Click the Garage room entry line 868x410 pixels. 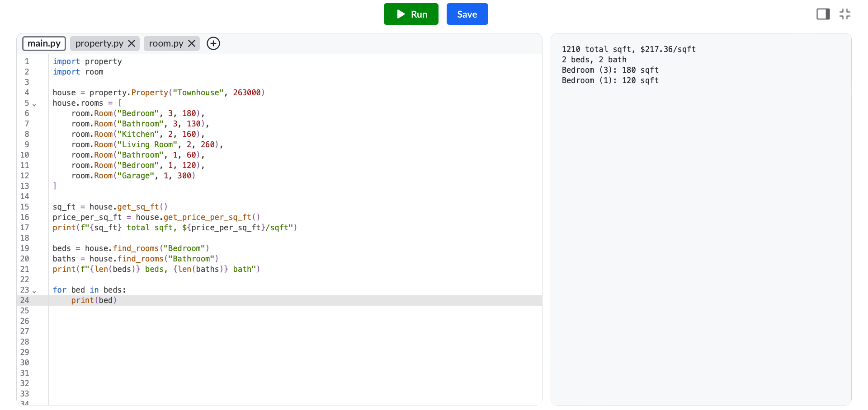point(133,176)
